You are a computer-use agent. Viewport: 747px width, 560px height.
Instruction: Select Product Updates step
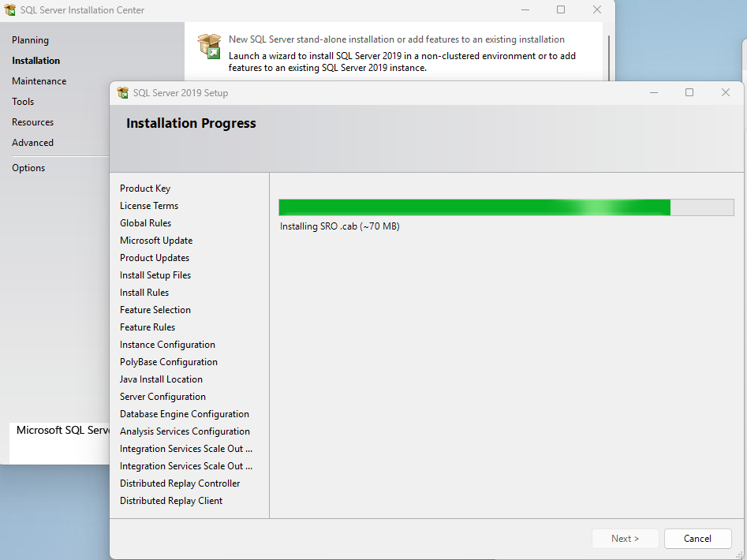[155, 258]
